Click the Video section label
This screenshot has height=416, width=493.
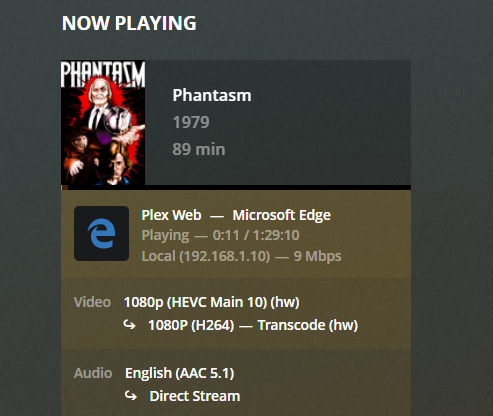coord(92,302)
